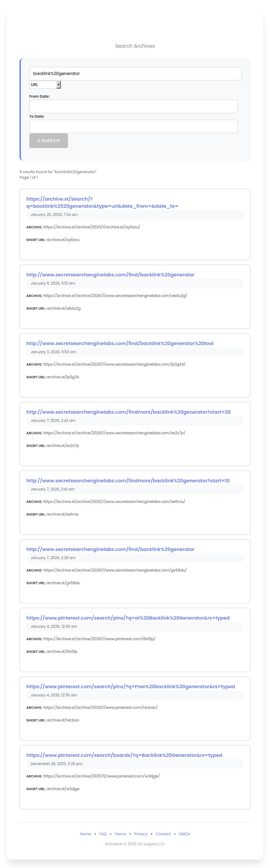Open the January 11, 11:51 am secretsearchenginelabs result
The height and width of the screenshot is (868, 270).
[x=110, y=275]
